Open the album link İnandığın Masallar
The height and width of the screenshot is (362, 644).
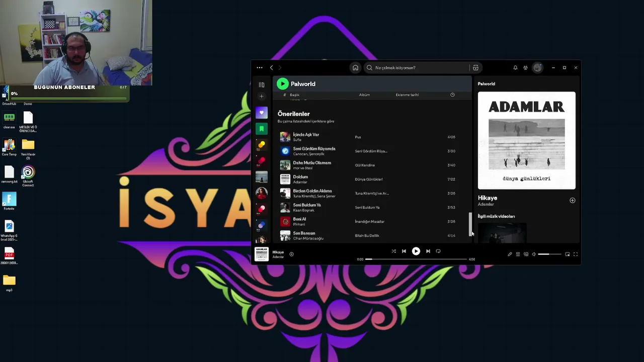[x=370, y=222]
